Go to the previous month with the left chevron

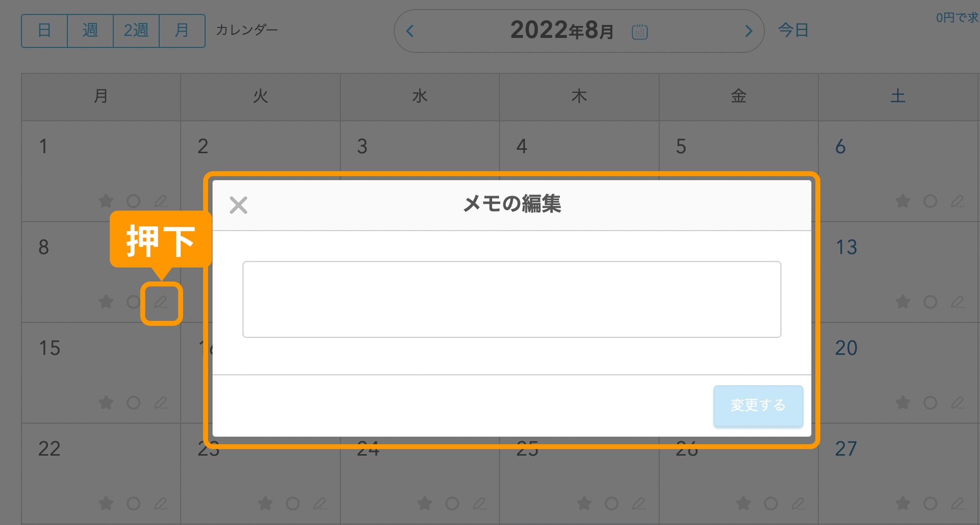(410, 31)
